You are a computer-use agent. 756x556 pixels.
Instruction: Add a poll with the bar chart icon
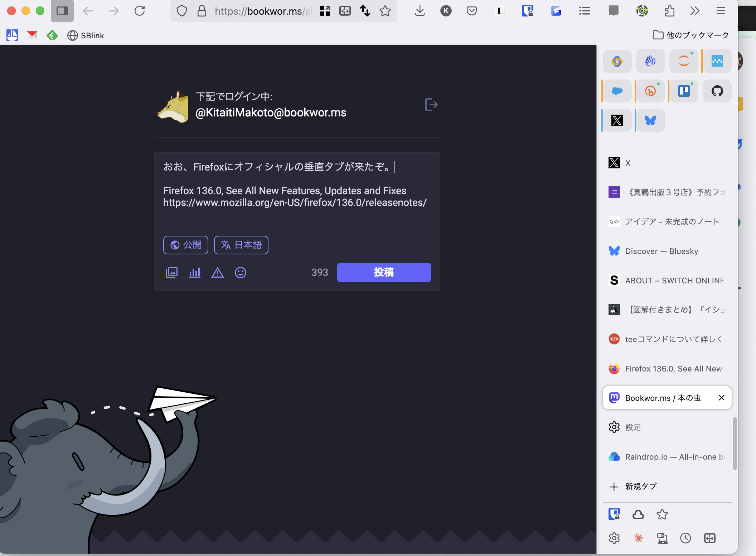point(195,273)
